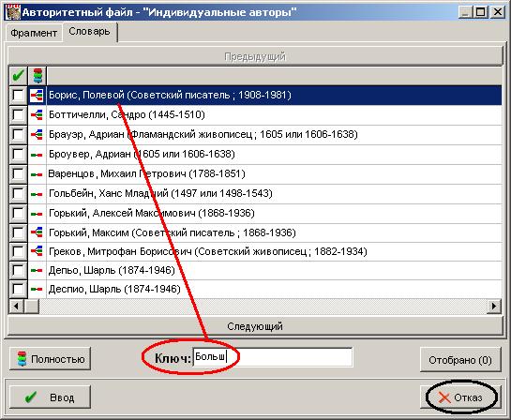Open the Словарь tab
Viewport: 511px width, 420px height.
coord(89,32)
